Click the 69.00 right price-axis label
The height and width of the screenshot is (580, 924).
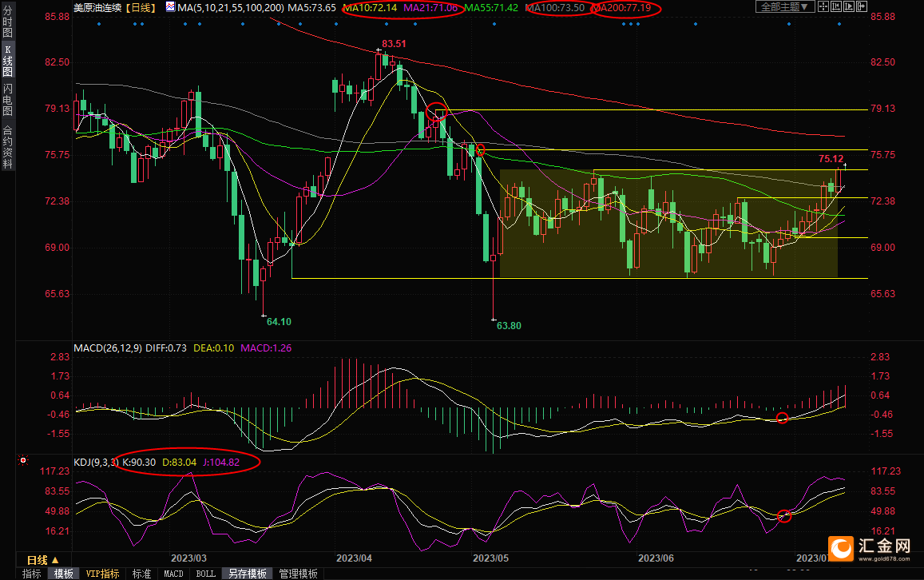[882, 248]
